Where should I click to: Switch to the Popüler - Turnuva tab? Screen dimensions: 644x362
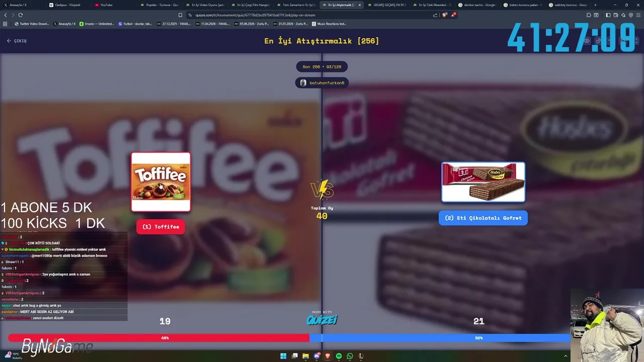(159, 5)
